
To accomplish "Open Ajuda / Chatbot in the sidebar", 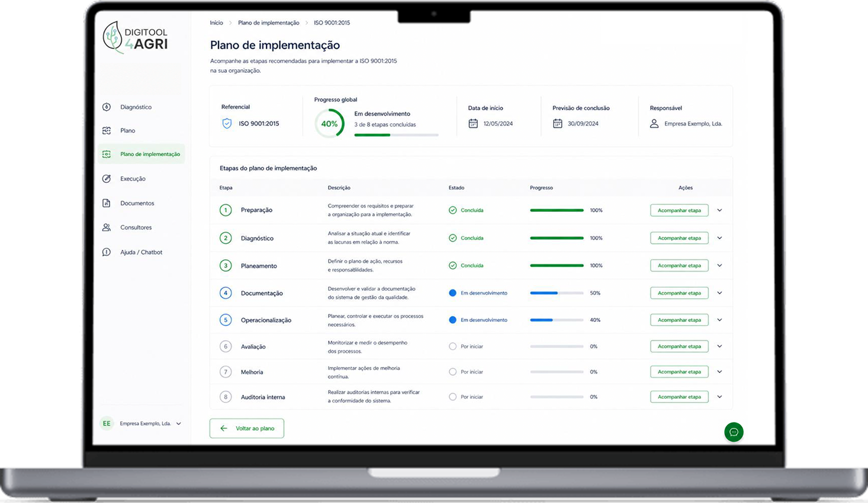I will (142, 252).
